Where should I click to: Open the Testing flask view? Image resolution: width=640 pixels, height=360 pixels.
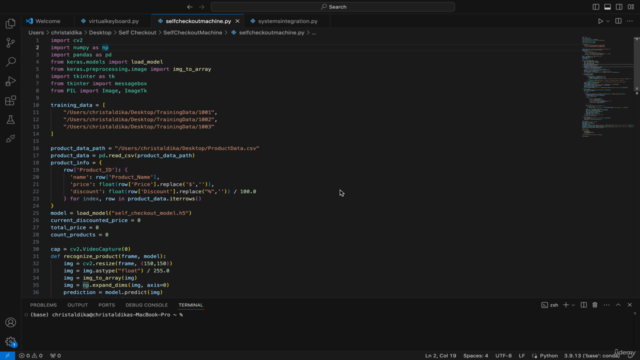coord(11,120)
